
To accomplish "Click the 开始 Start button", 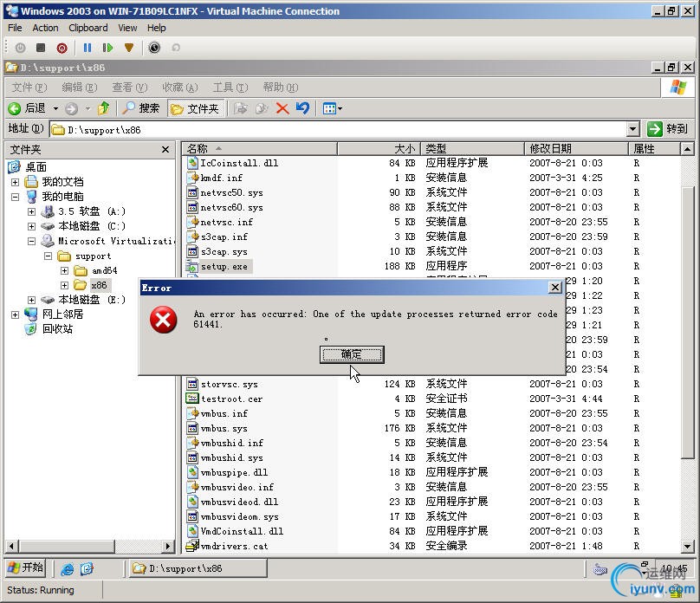I will pos(26,567).
